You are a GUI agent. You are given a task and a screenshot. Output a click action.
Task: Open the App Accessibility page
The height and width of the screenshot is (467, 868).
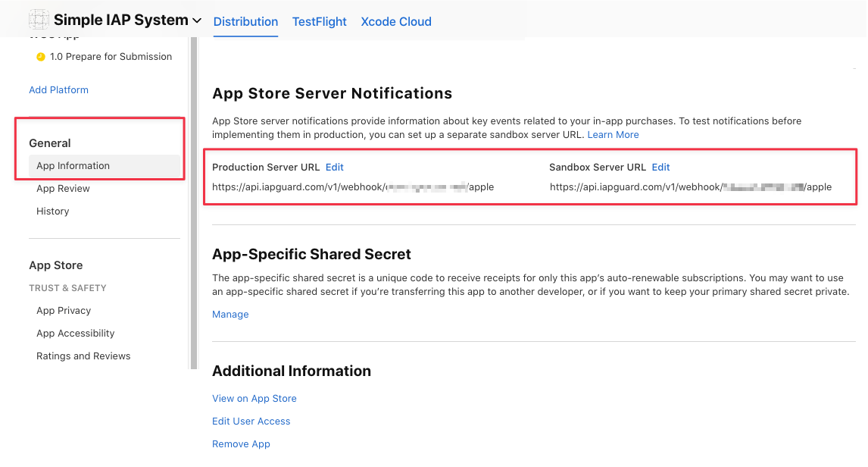tap(75, 334)
